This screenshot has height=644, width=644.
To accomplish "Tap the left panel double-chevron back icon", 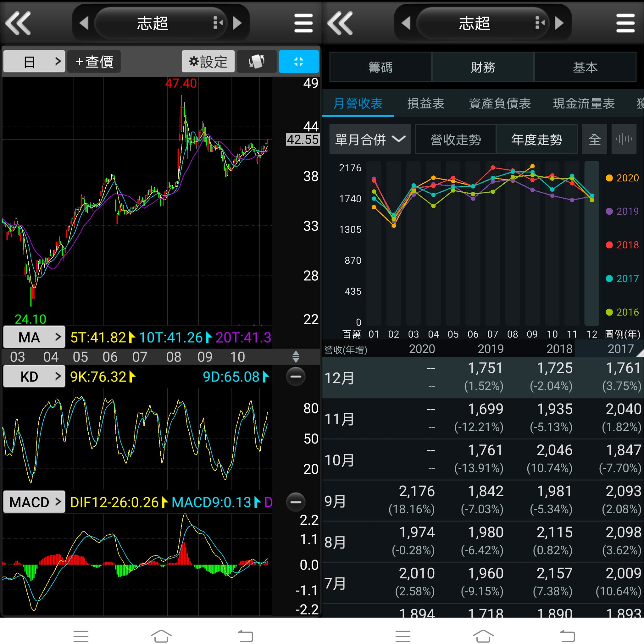I will point(18,23).
